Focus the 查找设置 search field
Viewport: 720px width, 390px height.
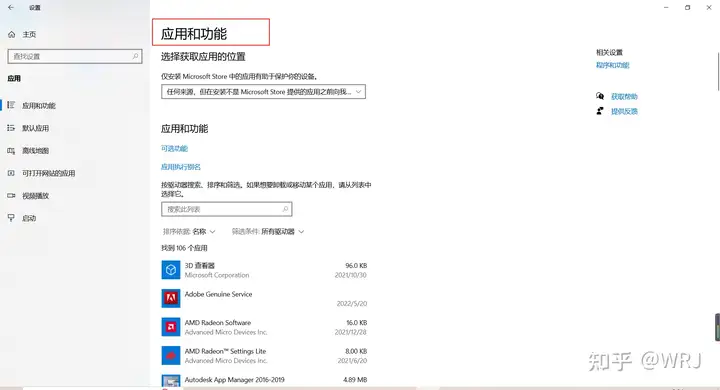(x=75, y=56)
